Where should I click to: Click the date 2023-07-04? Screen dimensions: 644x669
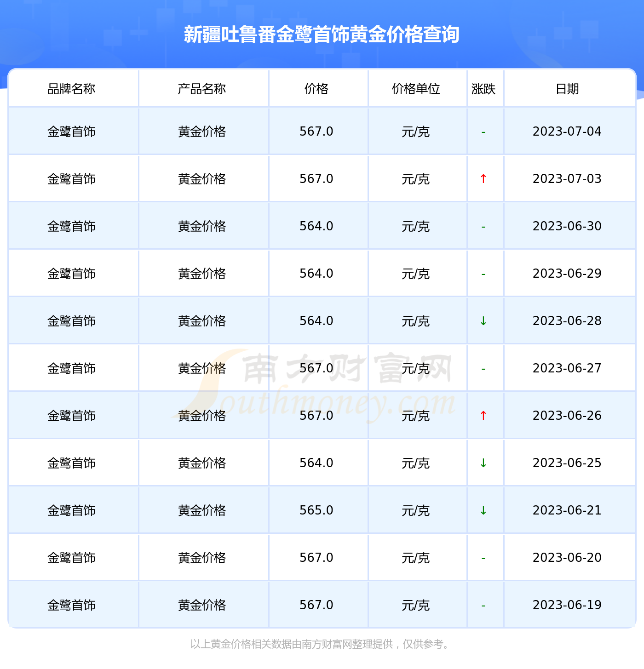[567, 132]
